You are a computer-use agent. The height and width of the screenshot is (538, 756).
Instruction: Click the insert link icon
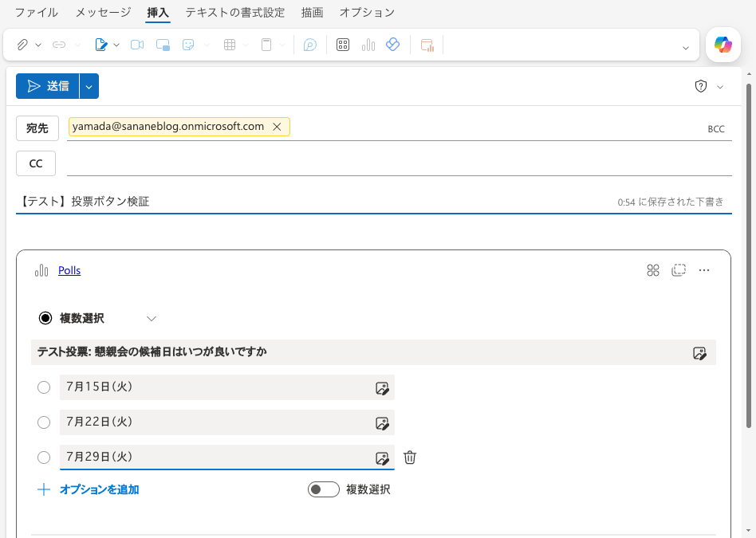point(59,45)
